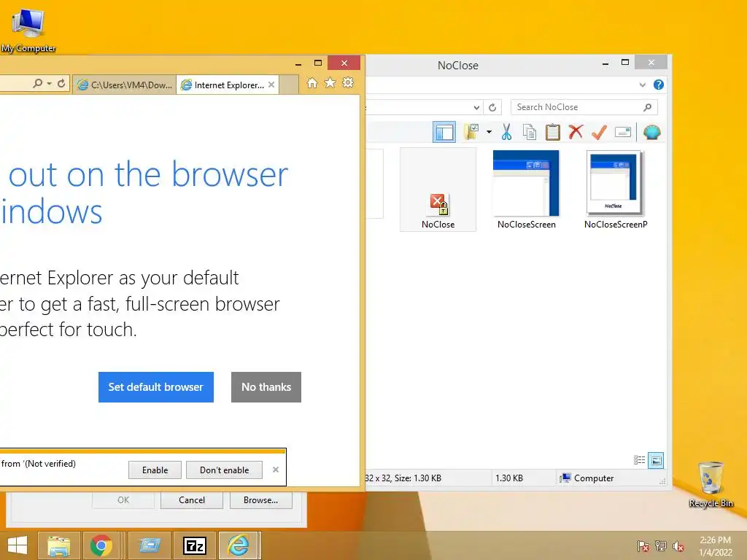Expand the ribbon chevron in NoClose window
747x560 pixels.
click(x=642, y=85)
